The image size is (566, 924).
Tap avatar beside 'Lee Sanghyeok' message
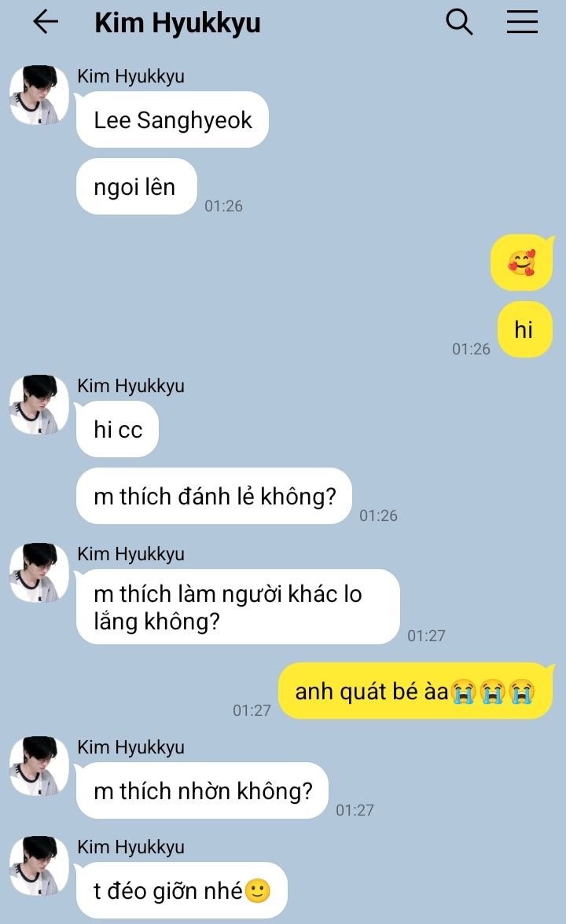pyautogui.click(x=39, y=95)
